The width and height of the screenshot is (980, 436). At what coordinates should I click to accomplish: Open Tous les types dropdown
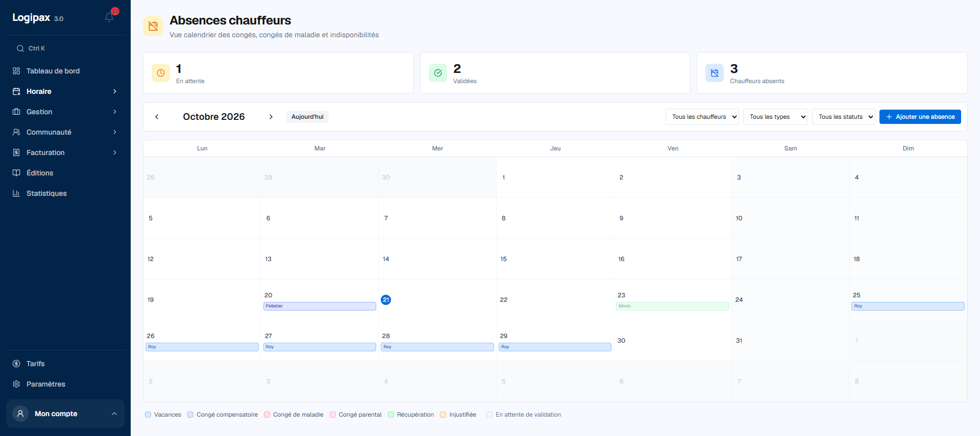(x=775, y=117)
